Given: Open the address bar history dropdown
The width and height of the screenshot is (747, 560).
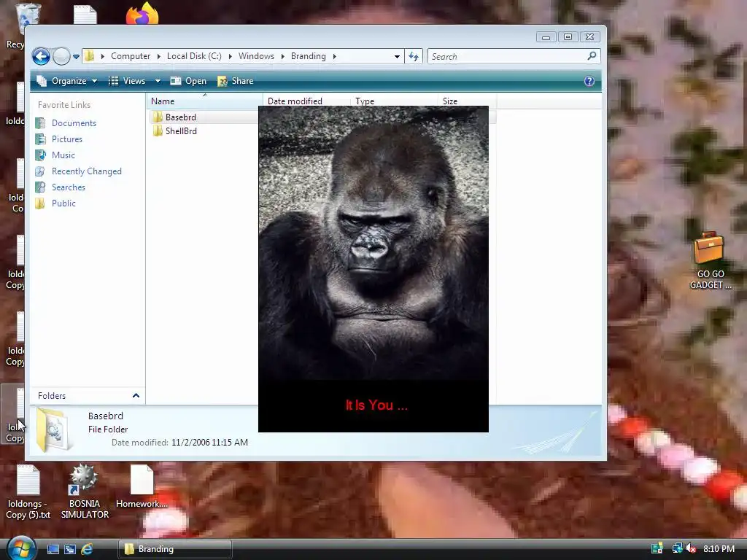Looking at the screenshot, I should click(x=397, y=57).
